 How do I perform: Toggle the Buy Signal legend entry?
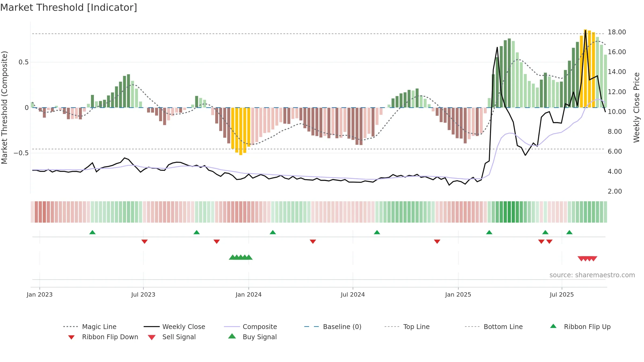252,337
